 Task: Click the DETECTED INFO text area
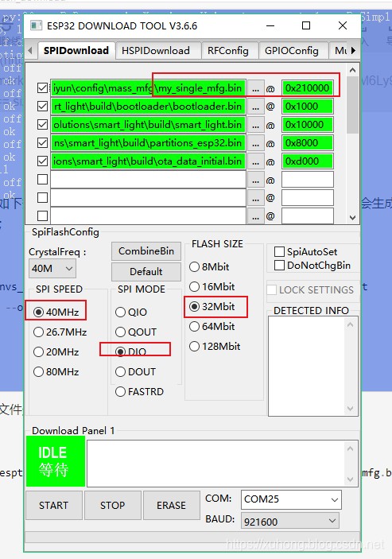[313, 366]
